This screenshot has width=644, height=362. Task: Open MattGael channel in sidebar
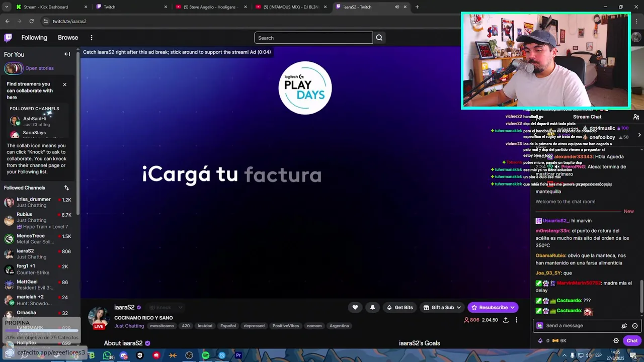[38, 285]
